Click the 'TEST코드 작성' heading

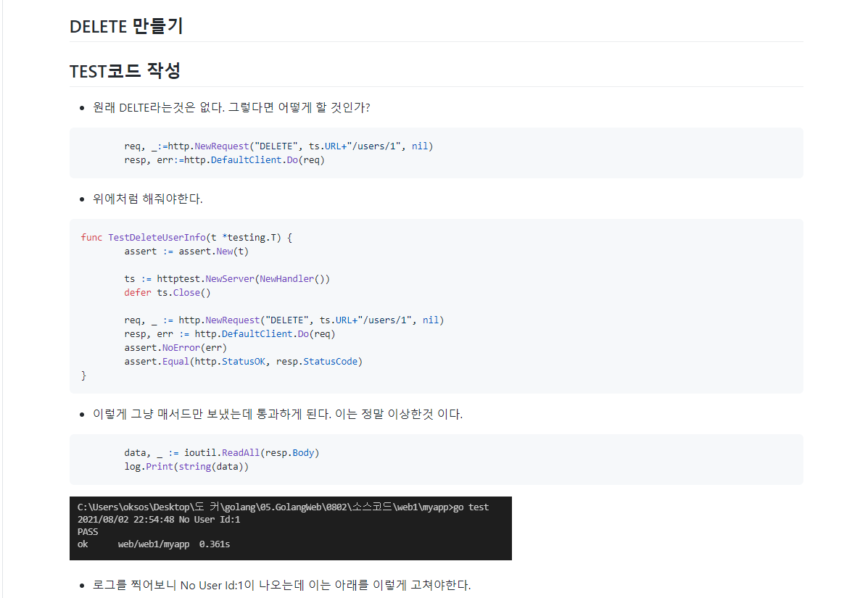[x=125, y=71]
